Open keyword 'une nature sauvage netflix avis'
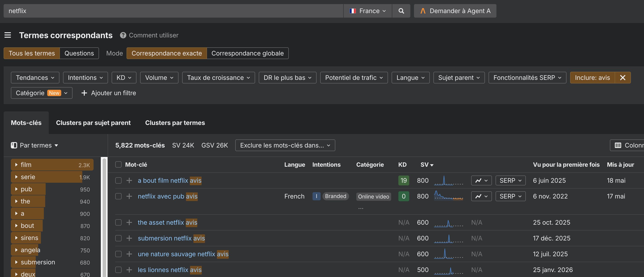Screen dimensions: 644x277 tap(183, 254)
